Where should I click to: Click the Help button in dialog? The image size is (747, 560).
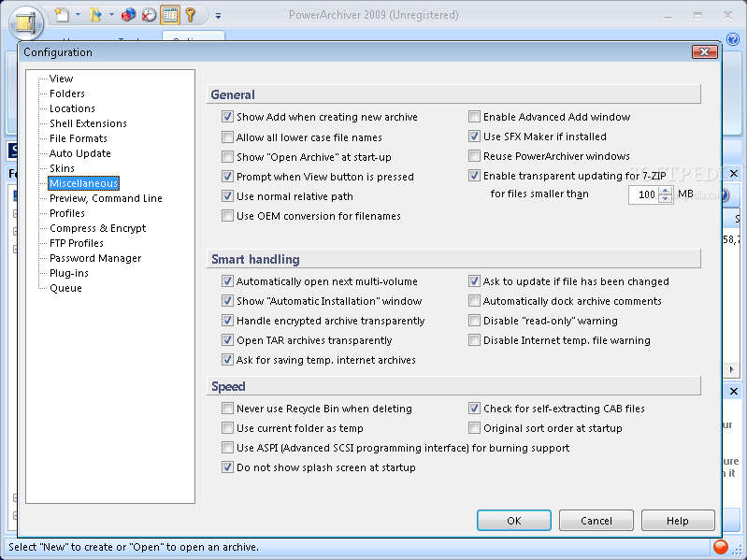tap(678, 521)
